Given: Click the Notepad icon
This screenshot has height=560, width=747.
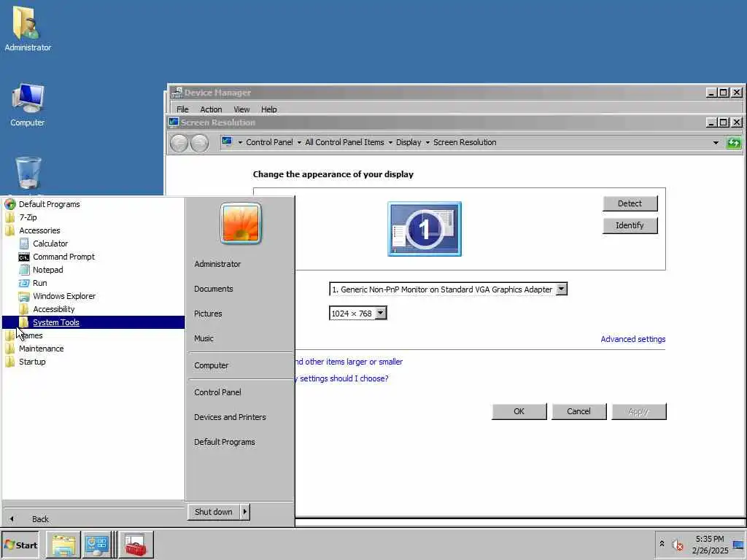Looking at the screenshot, I should pyautogui.click(x=24, y=270).
